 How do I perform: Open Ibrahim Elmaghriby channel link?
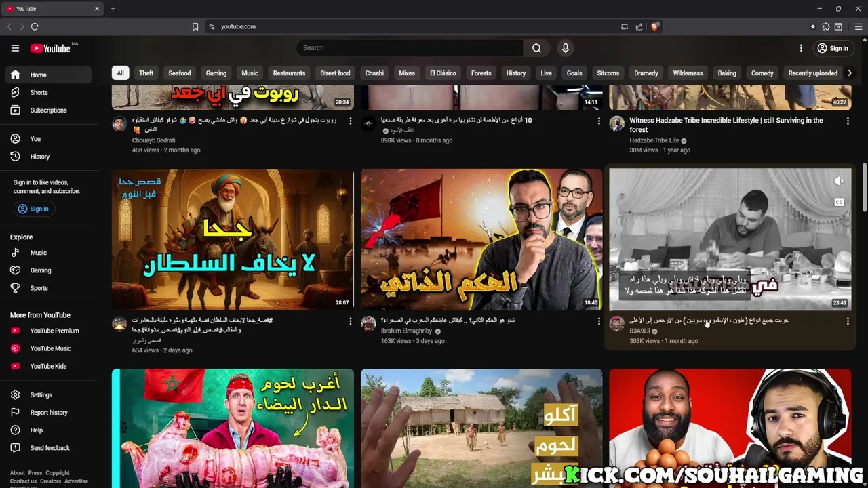406,331
